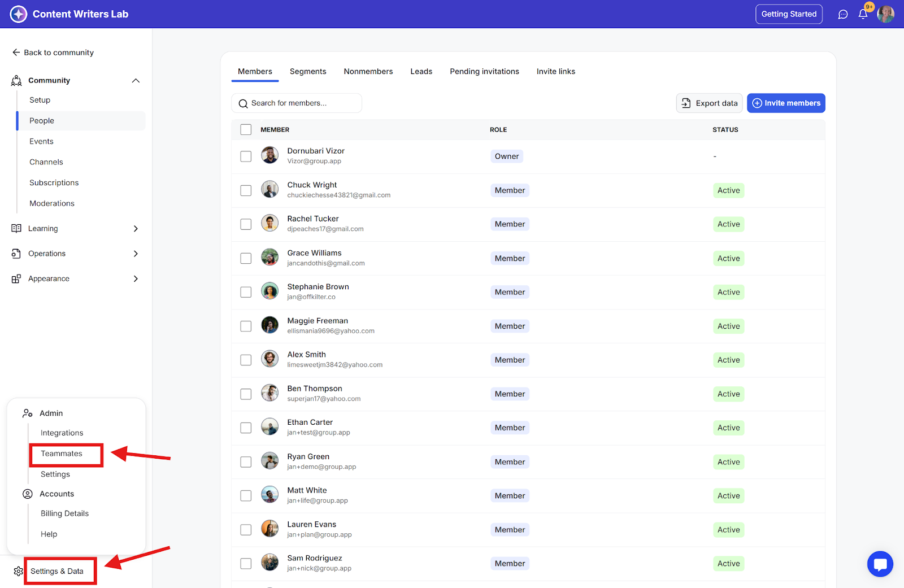Open the Channels sidebar item
Viewport: 904px width, 588px height.
pos(46,162)
